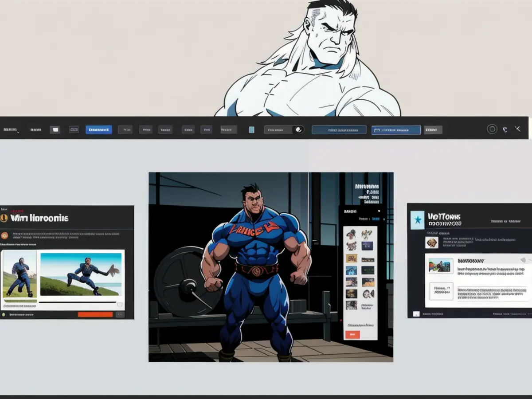Click the round orange logo beside left panel title
Screen dimensions: 532x399
pyautogui.click(x=4, y=218)
